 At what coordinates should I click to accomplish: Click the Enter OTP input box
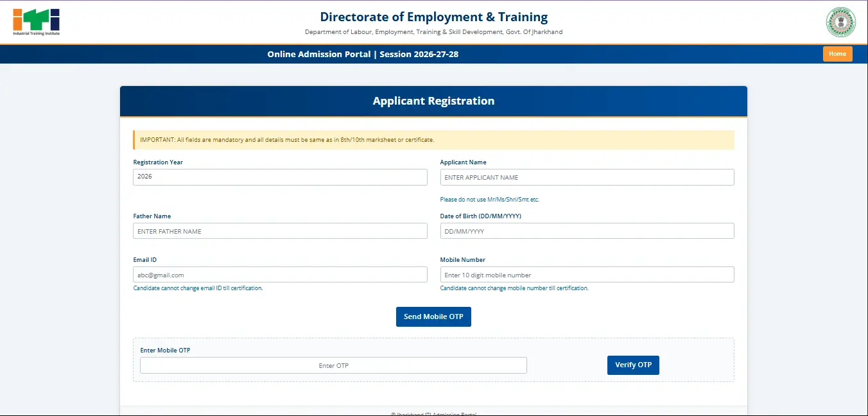click(333, 365)
